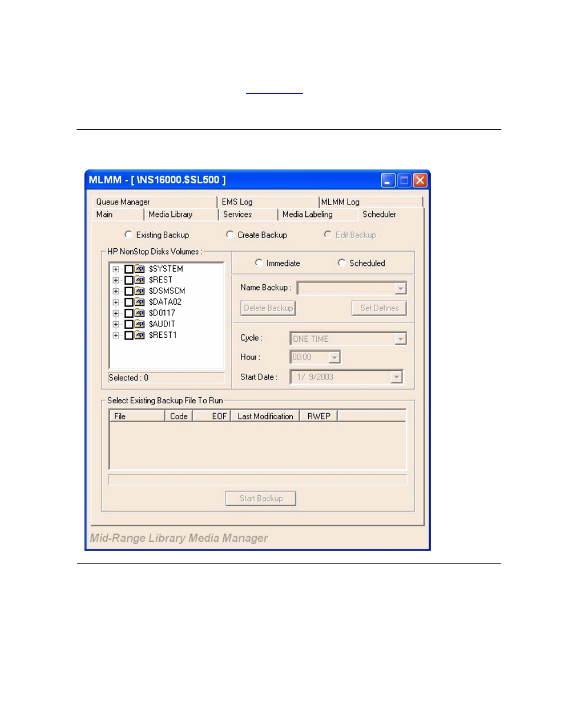Click the 'Selected : 0' status field

[x=167, y=378]
